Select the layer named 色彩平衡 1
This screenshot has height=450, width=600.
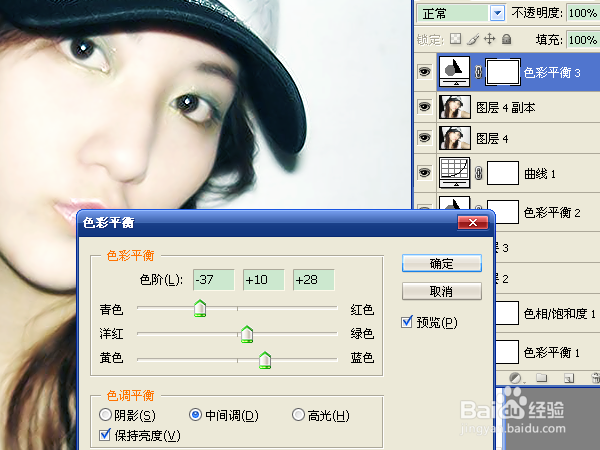tap(551, 352)
